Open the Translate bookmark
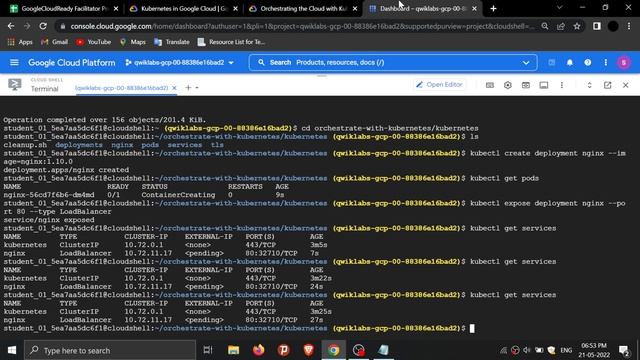 (x=171, y=42)
